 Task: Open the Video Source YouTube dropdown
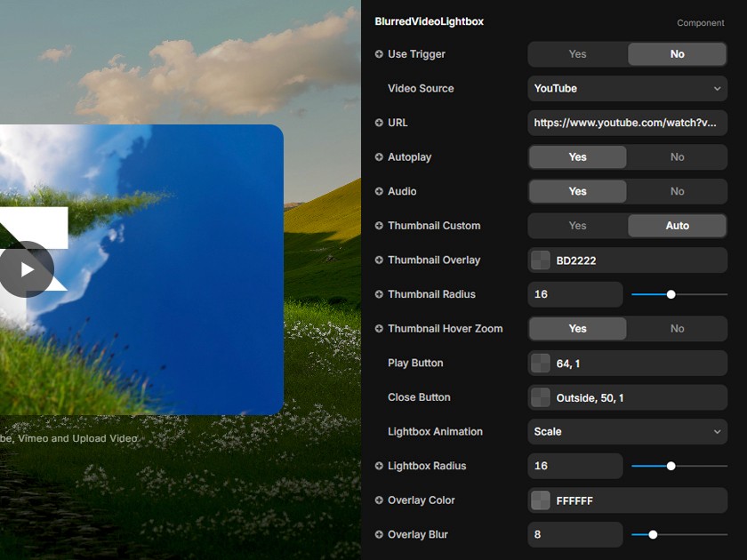[628, 88]
